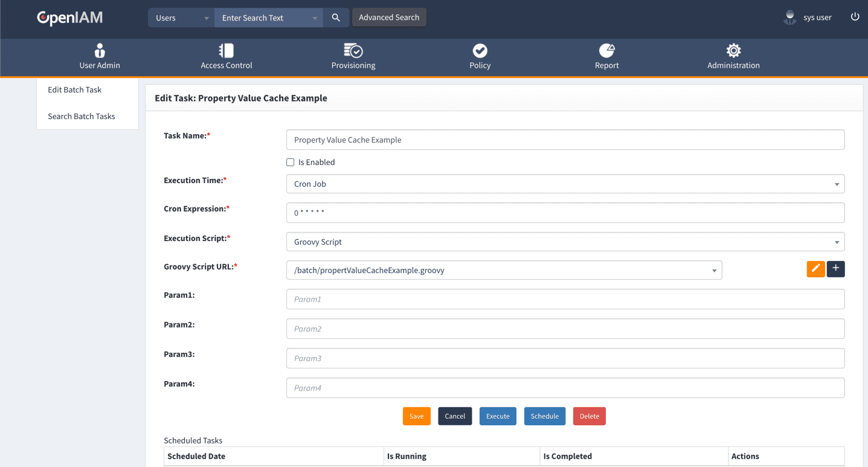Select Search Batch Tasks in sidebar

click(82, 116)
